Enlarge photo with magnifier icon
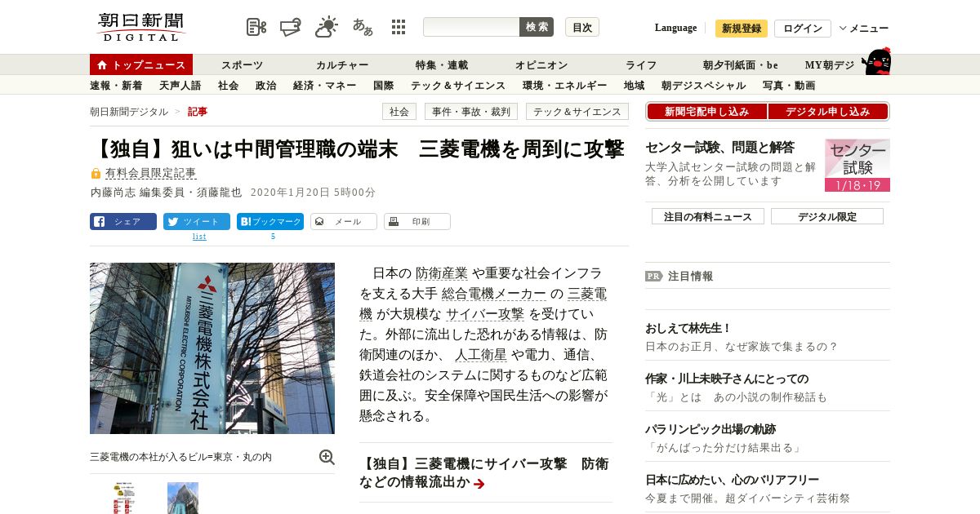Viewport: 980px width, 514px height. click(327, 457)
